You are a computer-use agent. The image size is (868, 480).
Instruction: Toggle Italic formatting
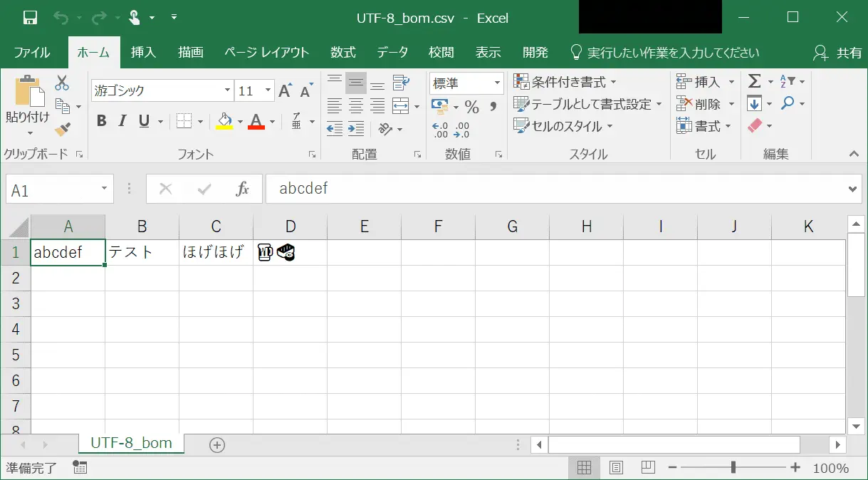tap(122, 121)
